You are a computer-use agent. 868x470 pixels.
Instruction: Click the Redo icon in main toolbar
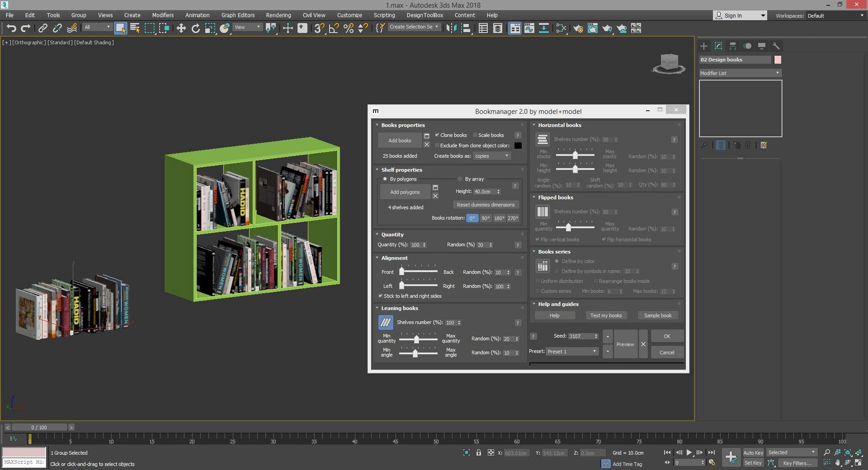pyautogui.click(x=26, y=28)
